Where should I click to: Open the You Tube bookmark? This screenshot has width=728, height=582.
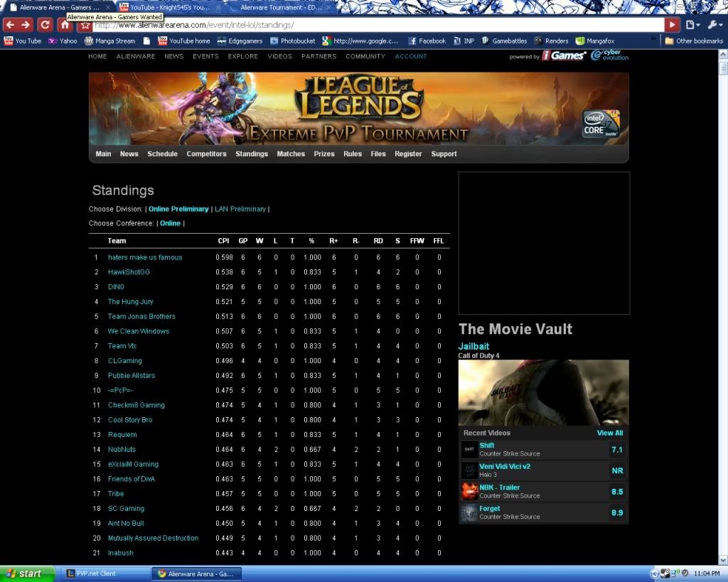[x=23, y=41]
